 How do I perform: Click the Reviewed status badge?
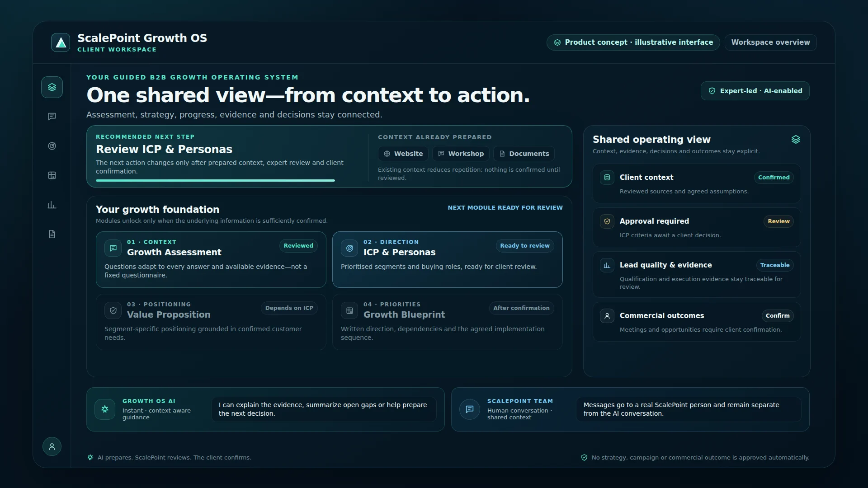298,246
